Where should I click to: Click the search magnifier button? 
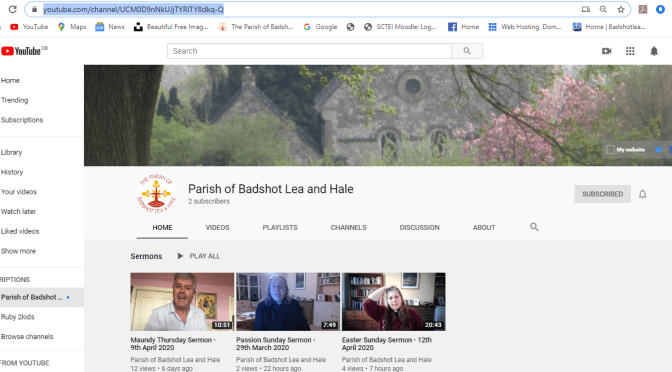tap(467, 51)
